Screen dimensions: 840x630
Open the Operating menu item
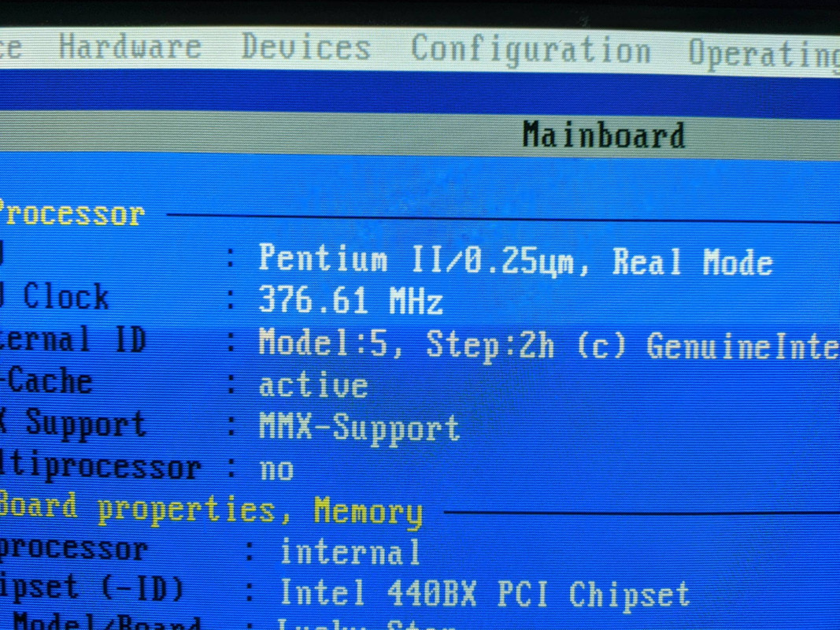coord(764,54)
